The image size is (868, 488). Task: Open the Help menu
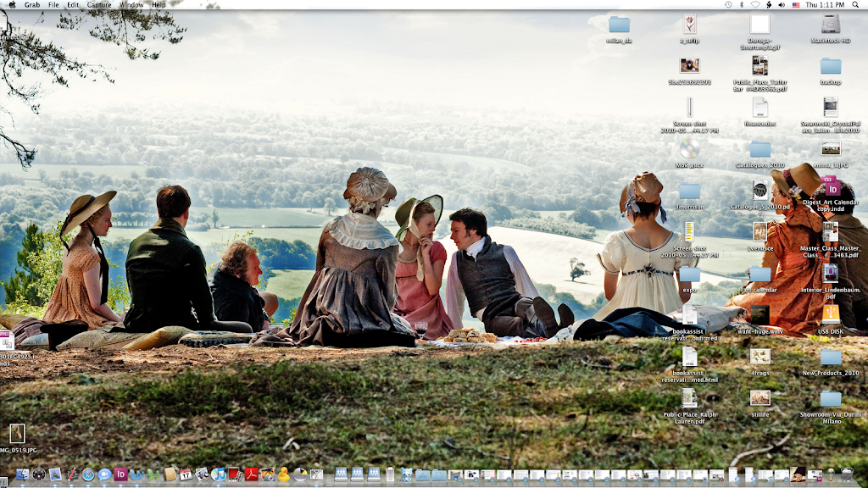tap(159, 4)
